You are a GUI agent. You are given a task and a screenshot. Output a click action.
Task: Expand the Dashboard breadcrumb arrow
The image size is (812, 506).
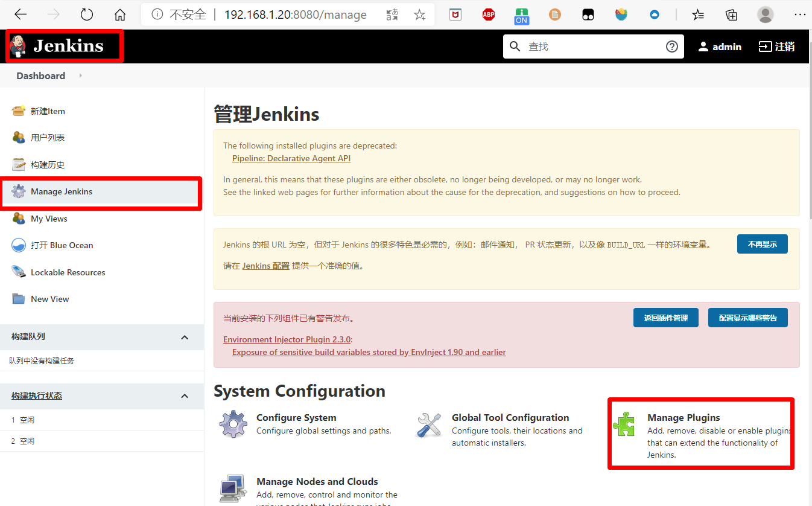tap(80, 75)
